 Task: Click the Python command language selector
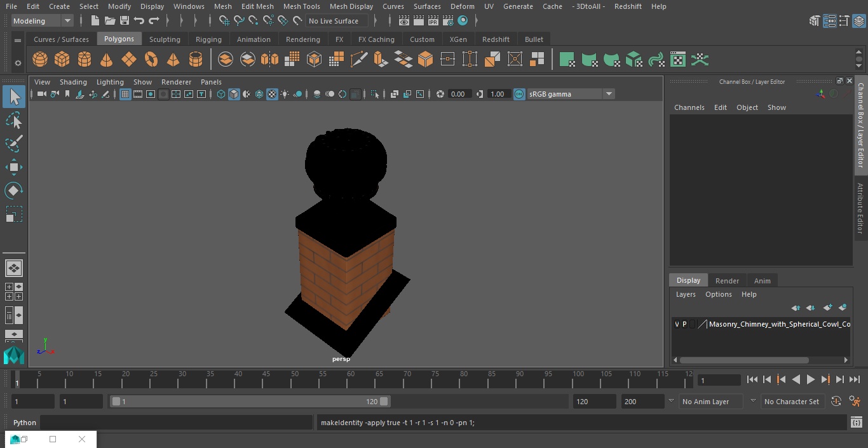click(25, 423)
